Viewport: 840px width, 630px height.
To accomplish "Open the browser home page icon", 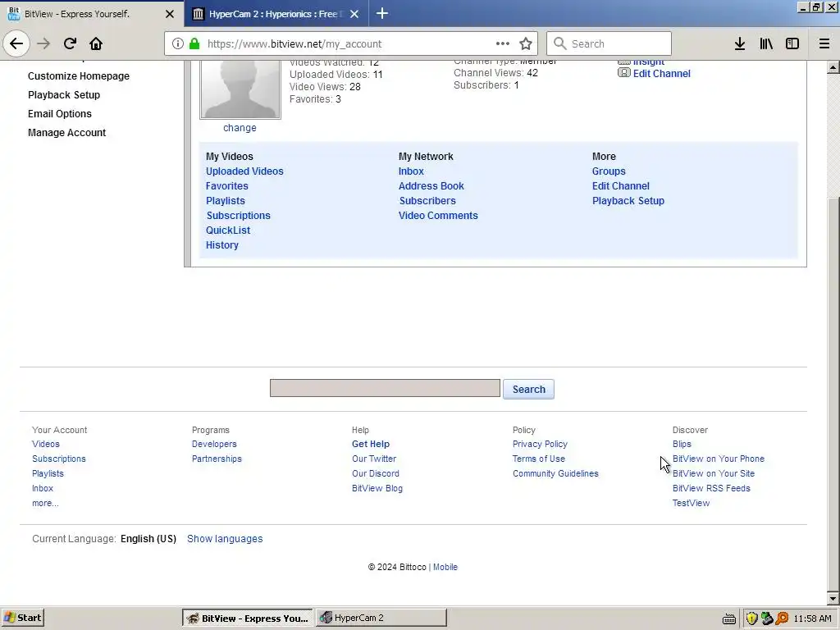I will tap(96, 43).
